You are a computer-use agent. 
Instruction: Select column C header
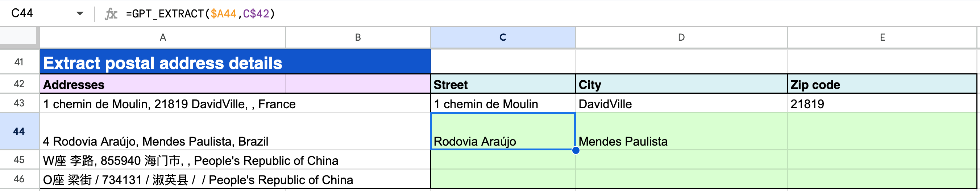pyautogui.click(x=503, y=37)
